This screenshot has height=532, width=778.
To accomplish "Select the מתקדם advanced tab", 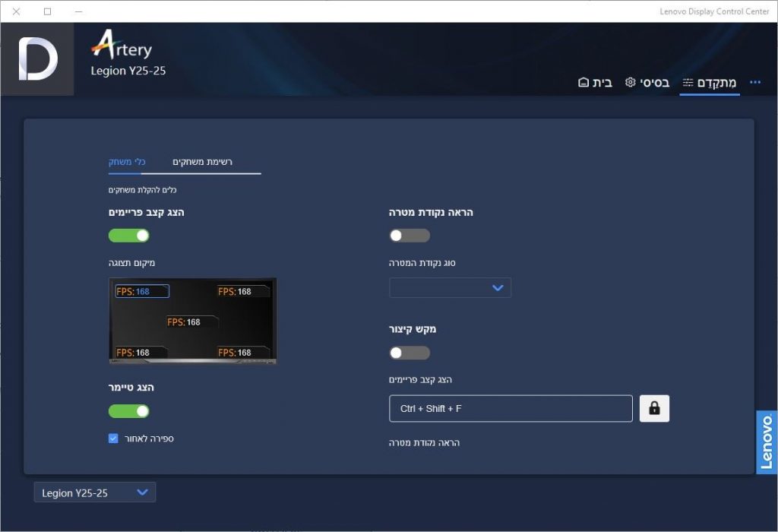I will click(710, 82).
